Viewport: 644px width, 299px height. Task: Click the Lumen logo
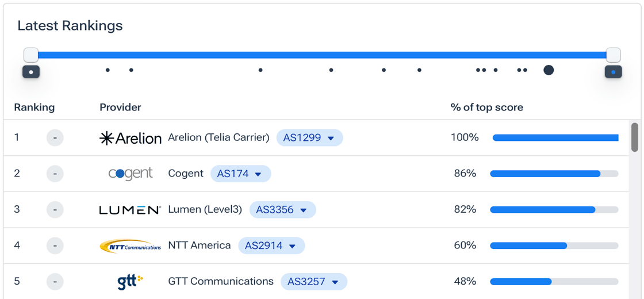point(130,210)
